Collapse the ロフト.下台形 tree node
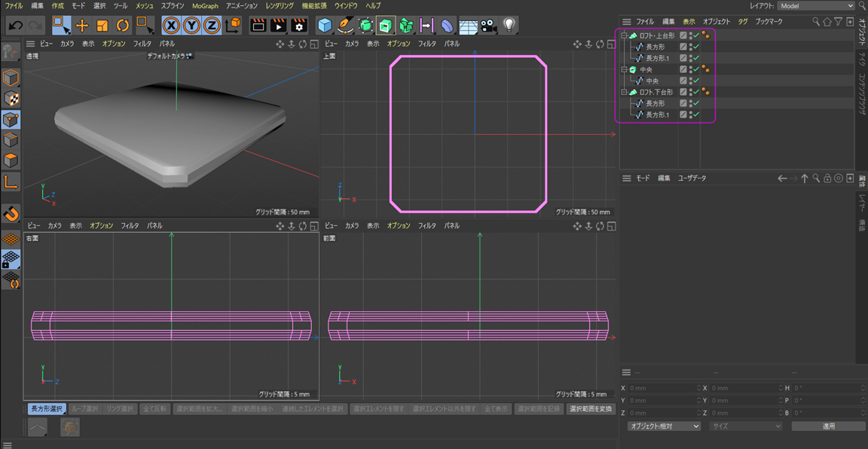The image size is (868, 449). [x=624, y=92]
